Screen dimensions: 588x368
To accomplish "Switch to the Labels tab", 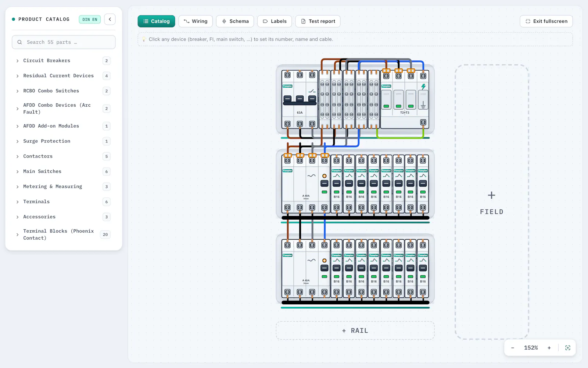I will coord(275,21).
